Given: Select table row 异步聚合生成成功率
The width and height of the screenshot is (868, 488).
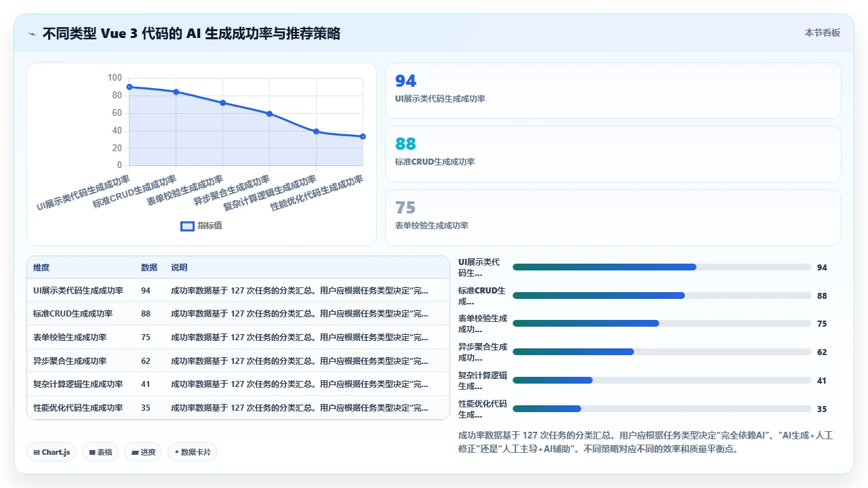Looking at the screenshot, I should click(x=238, y=361).
